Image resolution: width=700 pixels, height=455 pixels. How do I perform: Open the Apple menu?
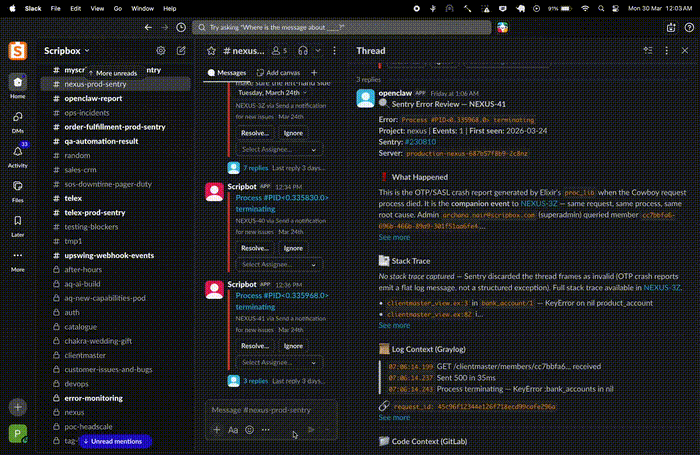coord(12,8)
